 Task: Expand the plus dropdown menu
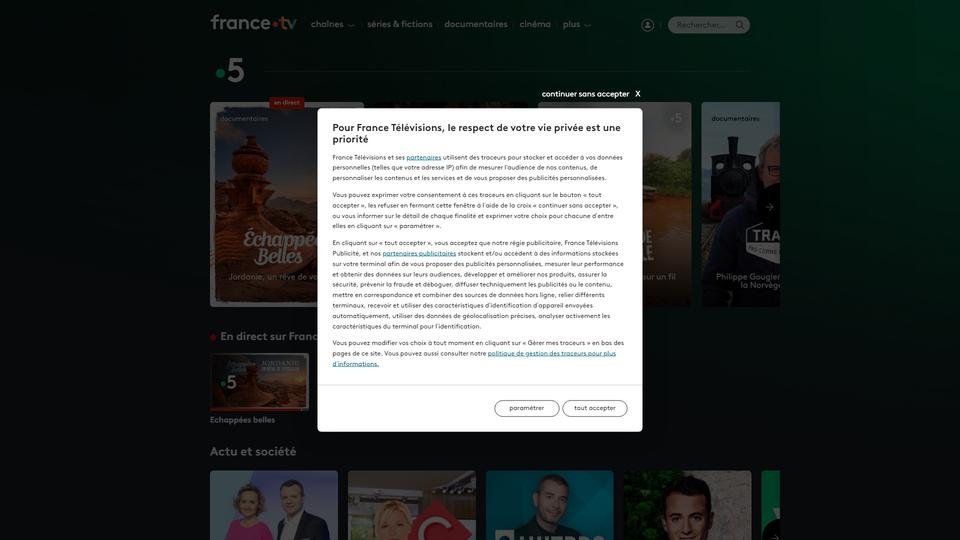[577, 24]
